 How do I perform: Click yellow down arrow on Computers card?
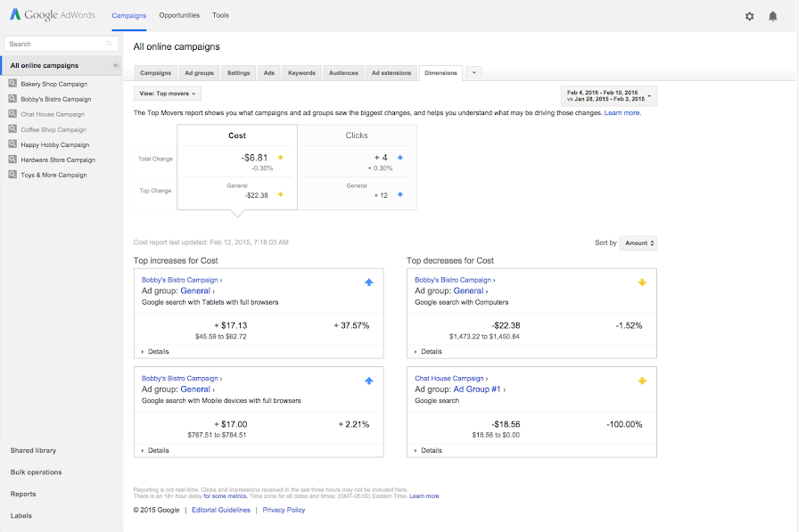(x=642, y=282)
